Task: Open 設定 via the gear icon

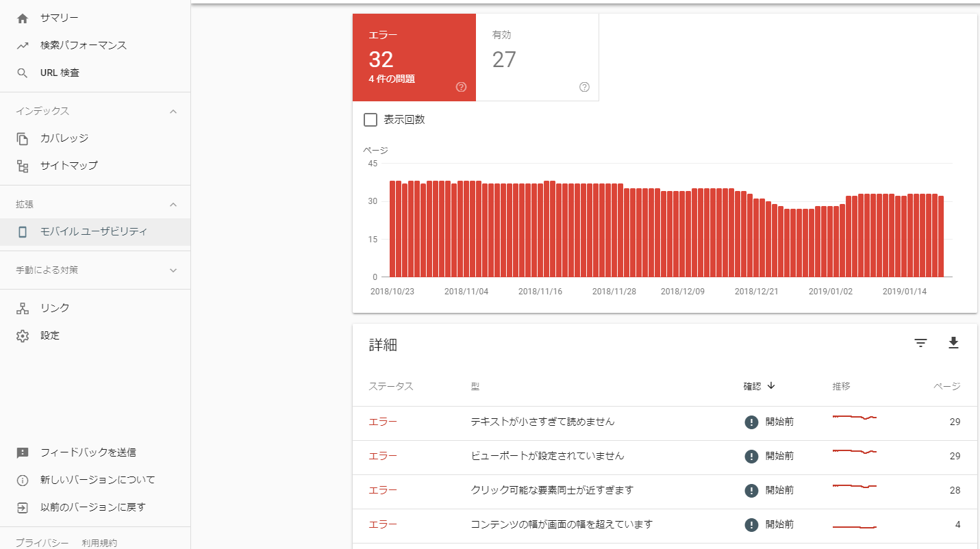Action: (23, 335)
